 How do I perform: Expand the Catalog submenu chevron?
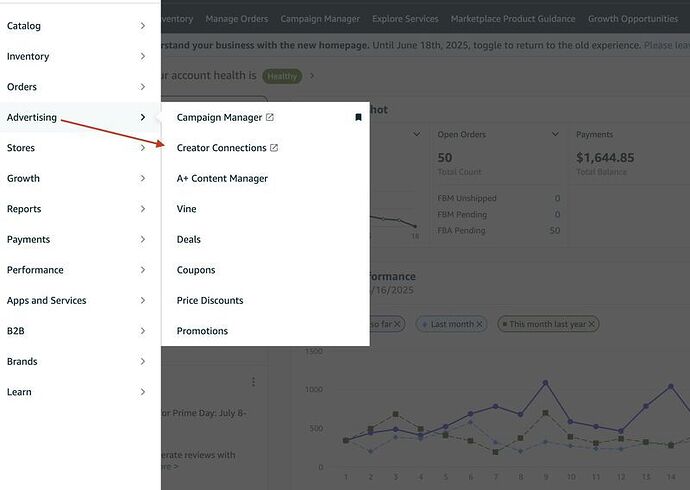[x=143, y=26]
